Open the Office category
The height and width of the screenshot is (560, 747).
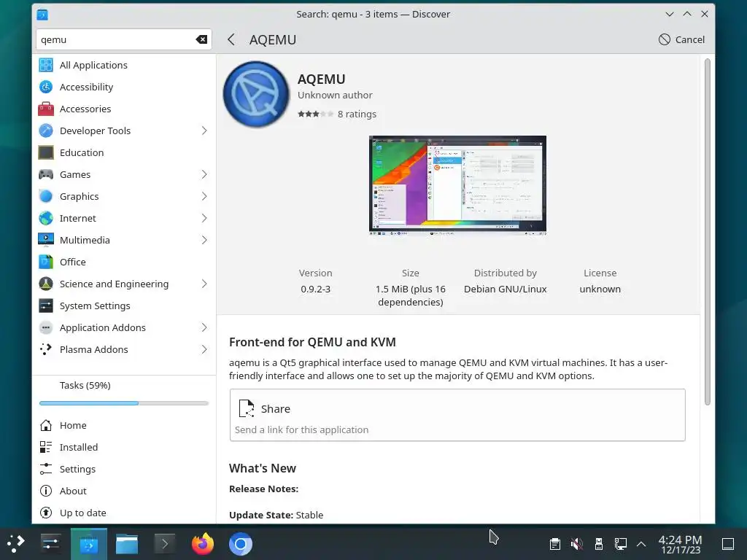pyautogui.click(x=124, y=262)
